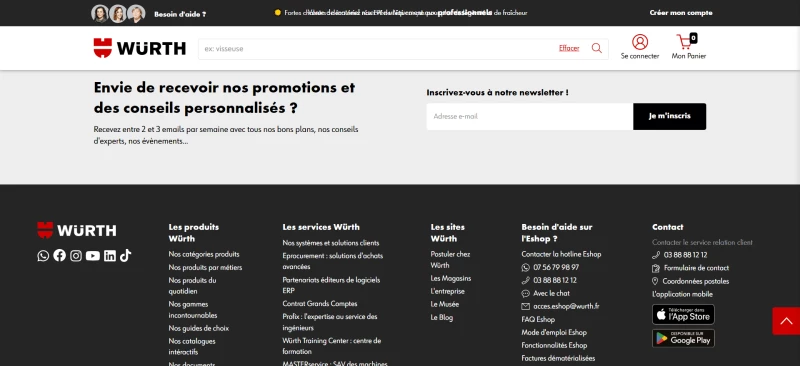Open the Instagram social icon in footer
Screen dimensions: 800x366
tap(76, 256)
